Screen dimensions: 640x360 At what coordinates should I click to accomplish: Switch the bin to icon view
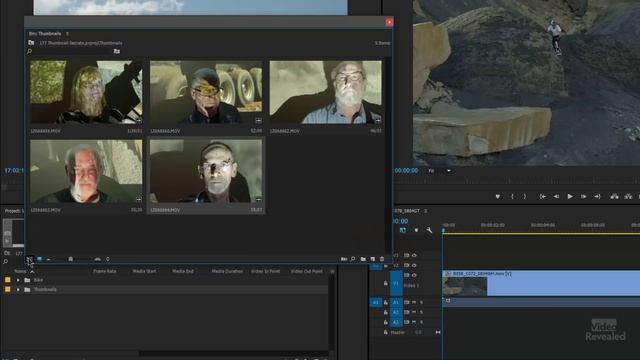pos(39,259)
